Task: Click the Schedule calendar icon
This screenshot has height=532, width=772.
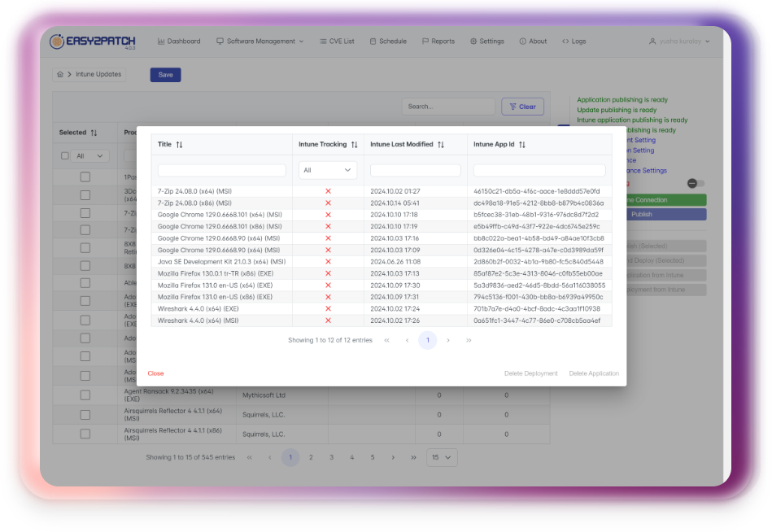Action: click(374, 41)
